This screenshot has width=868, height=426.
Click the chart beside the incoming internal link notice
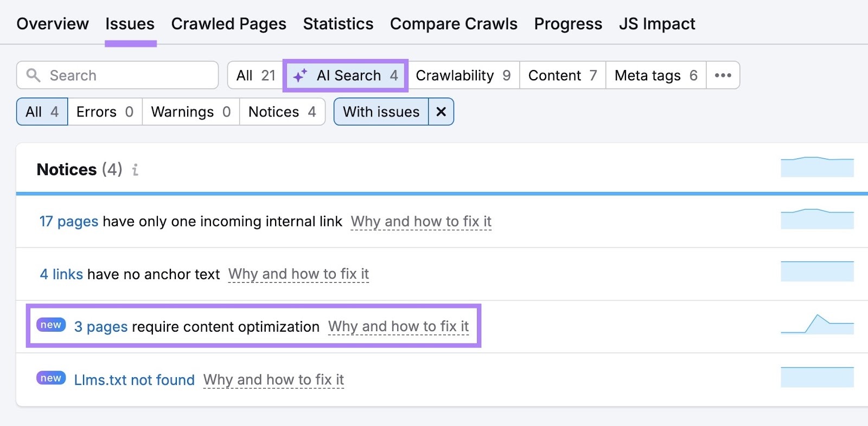click(817, 219)
